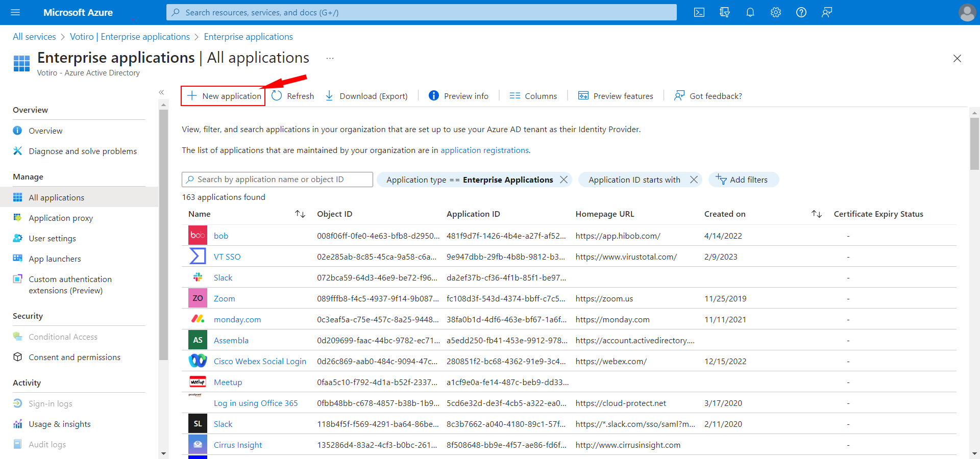Screen dimensions: 980x459
Task: Click the Cirrus Insight application logo
Action: 198,444
